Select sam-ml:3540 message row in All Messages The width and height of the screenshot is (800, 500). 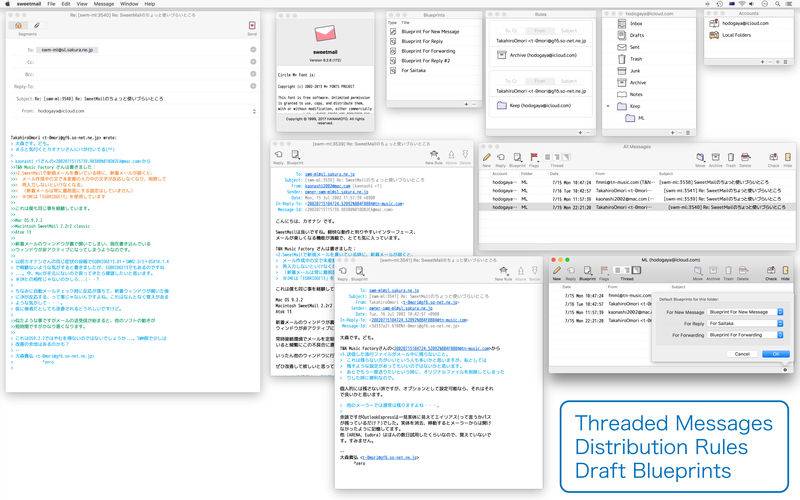pyautogui.click(x=637, y=207)
